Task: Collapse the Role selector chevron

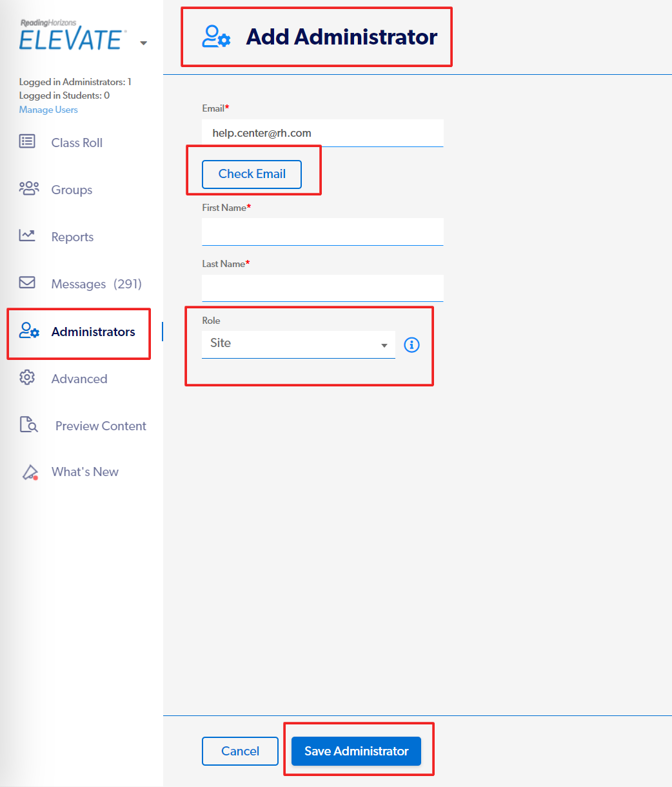Action: 385,344
